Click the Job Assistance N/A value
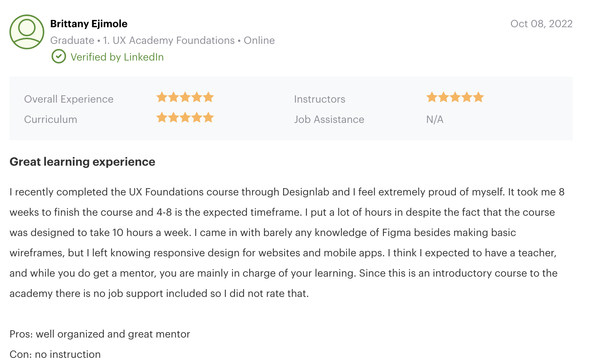The width and height of the screenshot is (596, 364). pos(434,119)
